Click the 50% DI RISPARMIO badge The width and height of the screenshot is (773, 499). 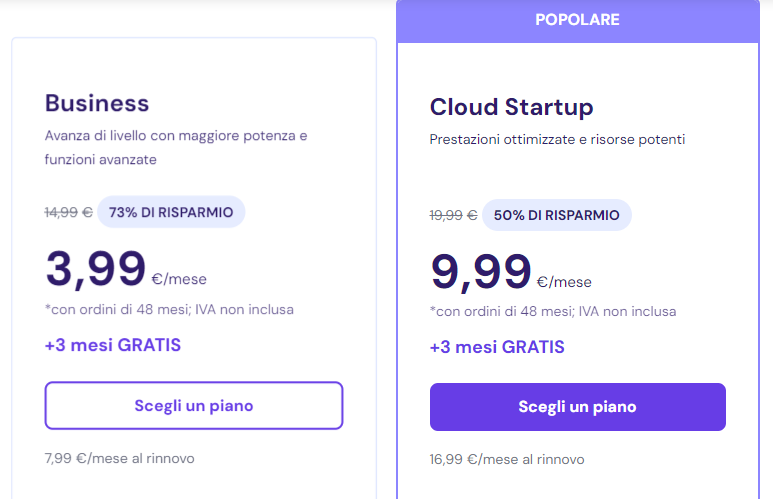tap(556, 215)
